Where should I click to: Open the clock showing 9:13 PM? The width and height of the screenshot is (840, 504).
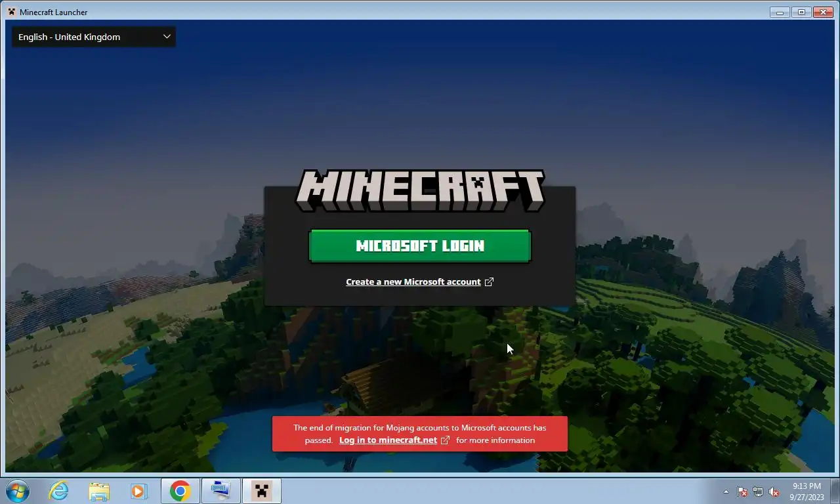point(807,492)
